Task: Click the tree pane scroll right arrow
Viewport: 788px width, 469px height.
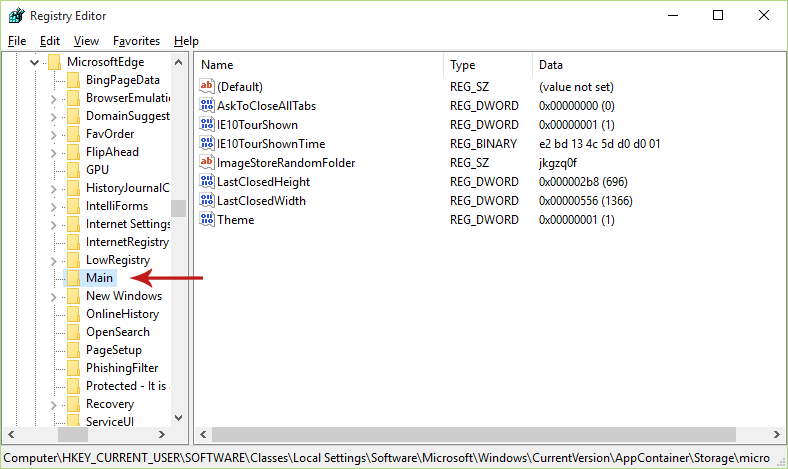Action: coord(161,434)
